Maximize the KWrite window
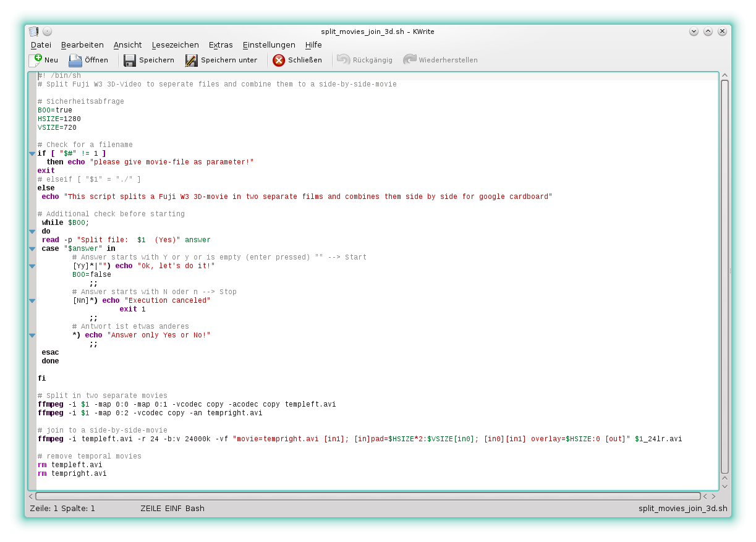The image size is (756, 542). point(708,32)
